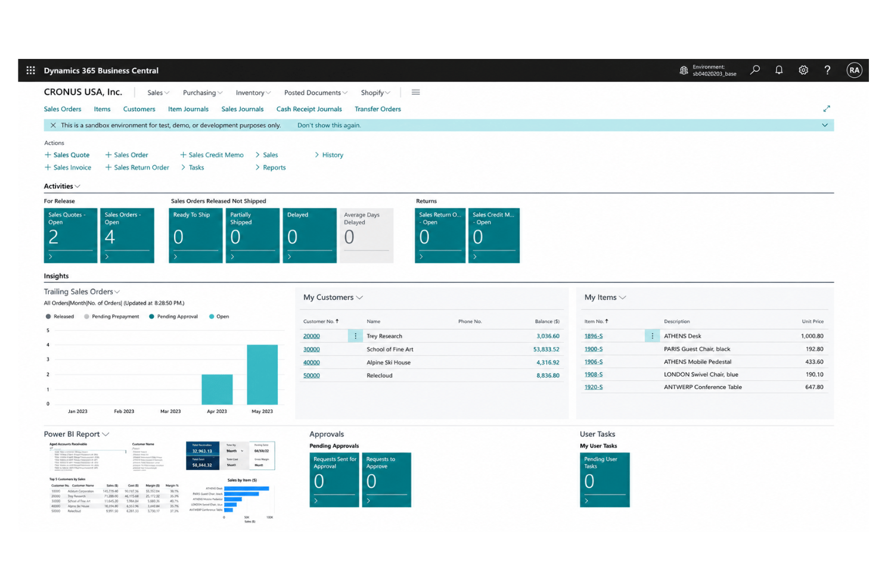
Task: Open the Sales Journals navigation link
Action: point(243,109)
